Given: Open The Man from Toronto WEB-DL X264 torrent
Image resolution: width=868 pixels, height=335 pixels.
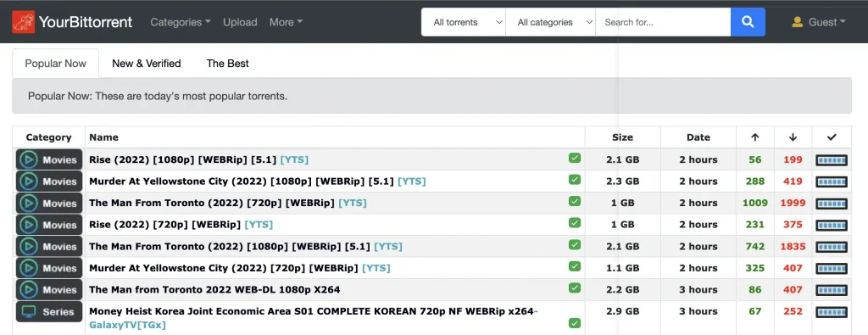Looking at the screenshot, I should pyautogui.click(x=214, y=289).
